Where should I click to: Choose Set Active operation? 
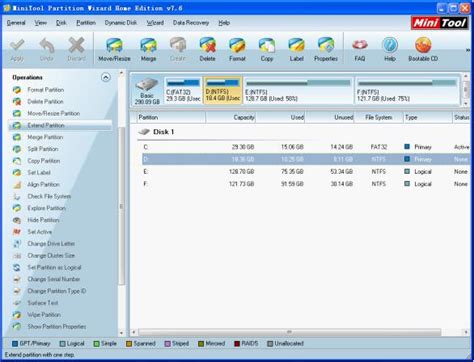coord(39,232)
